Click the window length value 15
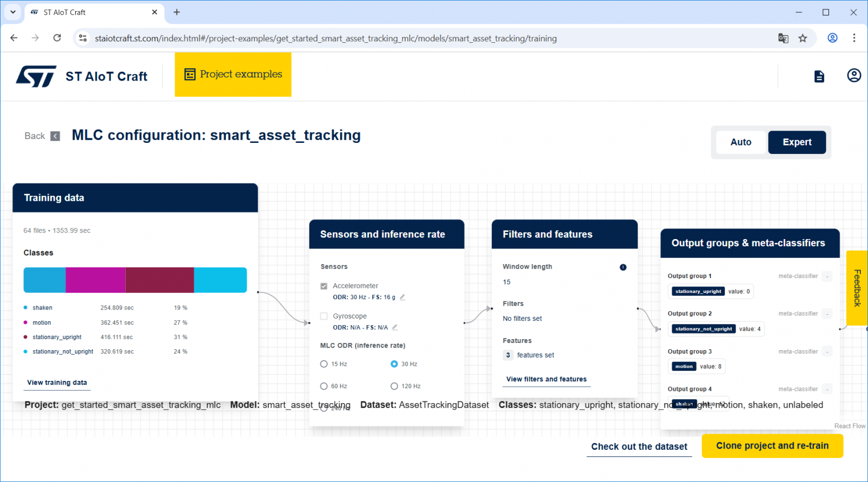Image resolution: width=868 pixels, height=482 pixels. click(x=507, y=282)
